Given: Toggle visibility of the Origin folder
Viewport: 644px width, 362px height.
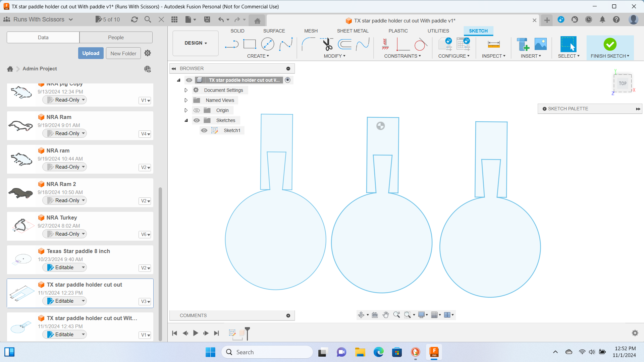Looking at the screenshot, I should [x=197, y=110].
